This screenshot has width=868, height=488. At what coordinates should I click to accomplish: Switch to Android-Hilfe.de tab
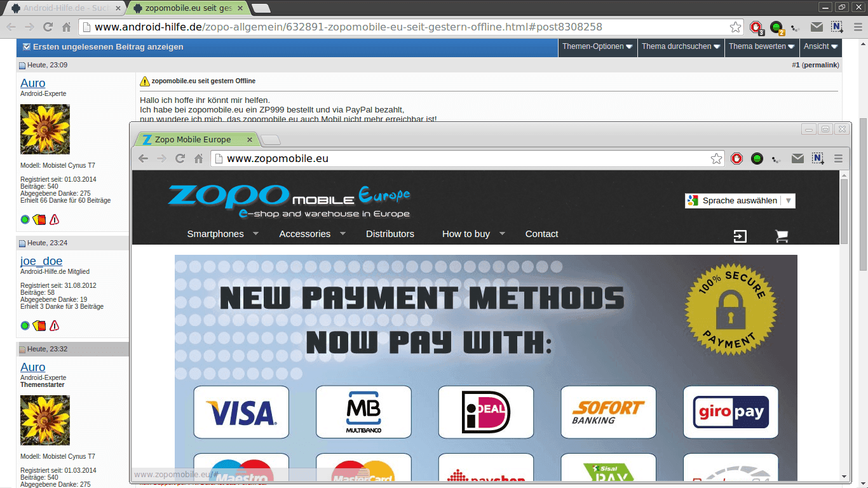(65, 8)
